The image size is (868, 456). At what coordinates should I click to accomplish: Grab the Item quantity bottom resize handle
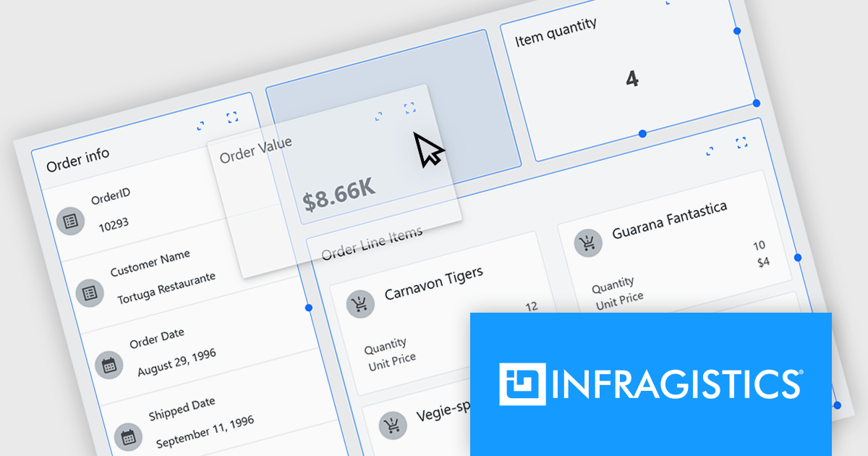(x=642, y=133)
